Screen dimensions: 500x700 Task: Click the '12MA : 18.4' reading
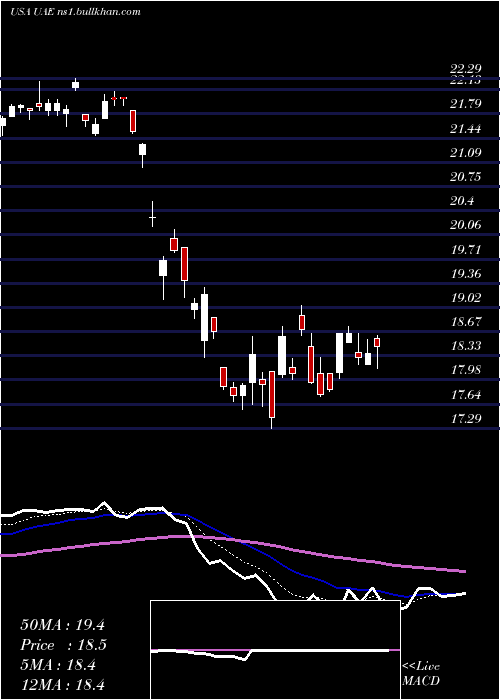62,684
